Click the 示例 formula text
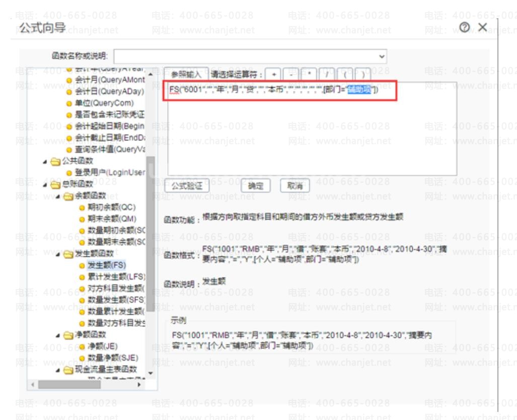This screenshot has height=420, width=517. pyautogui.click(x=302, y=340)
